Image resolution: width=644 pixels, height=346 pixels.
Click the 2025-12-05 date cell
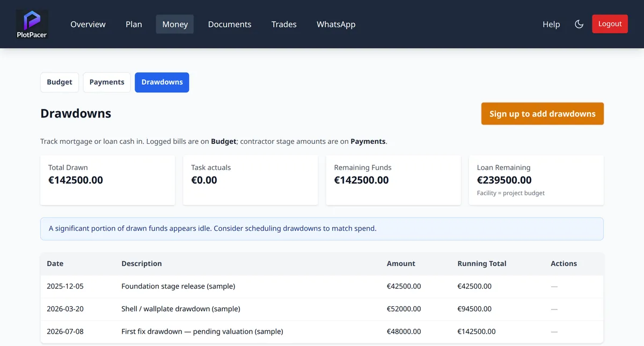pos(65,286)
